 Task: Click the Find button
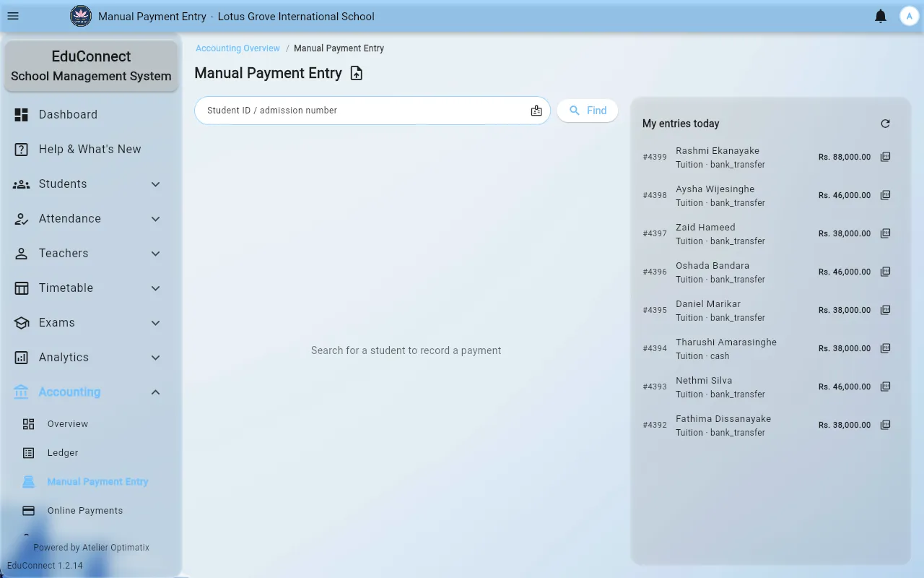(x=588, y=111)
